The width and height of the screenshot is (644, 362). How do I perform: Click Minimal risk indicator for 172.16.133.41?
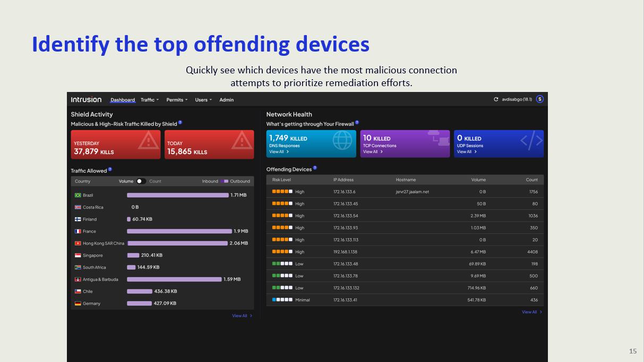point(282,300)
